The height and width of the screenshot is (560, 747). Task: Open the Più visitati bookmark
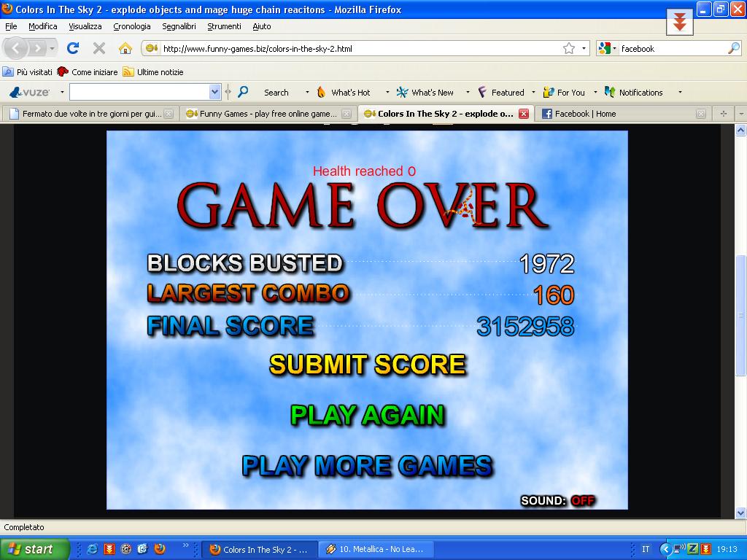28,72
